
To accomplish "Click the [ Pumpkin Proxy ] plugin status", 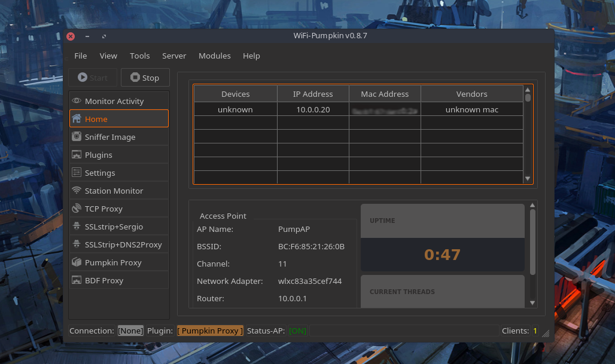I will point(210,331).
